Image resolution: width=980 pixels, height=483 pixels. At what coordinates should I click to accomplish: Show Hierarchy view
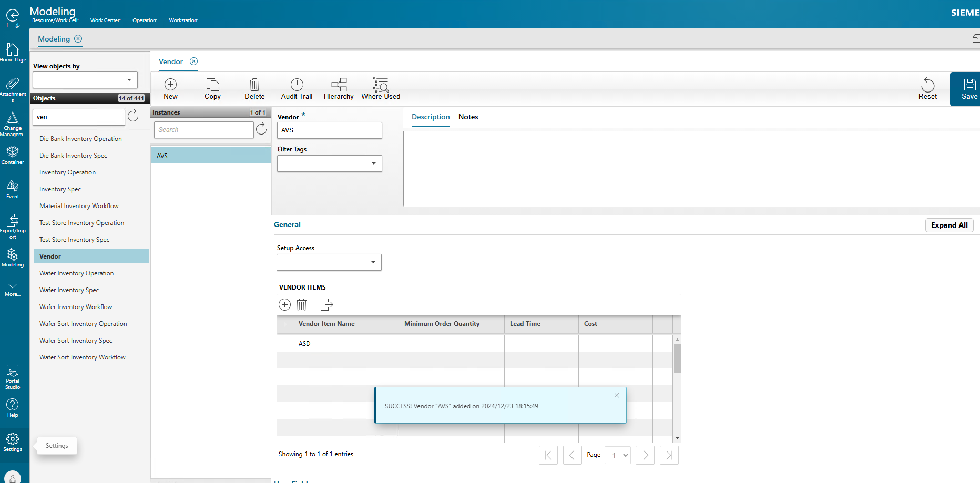coord(339,89)
